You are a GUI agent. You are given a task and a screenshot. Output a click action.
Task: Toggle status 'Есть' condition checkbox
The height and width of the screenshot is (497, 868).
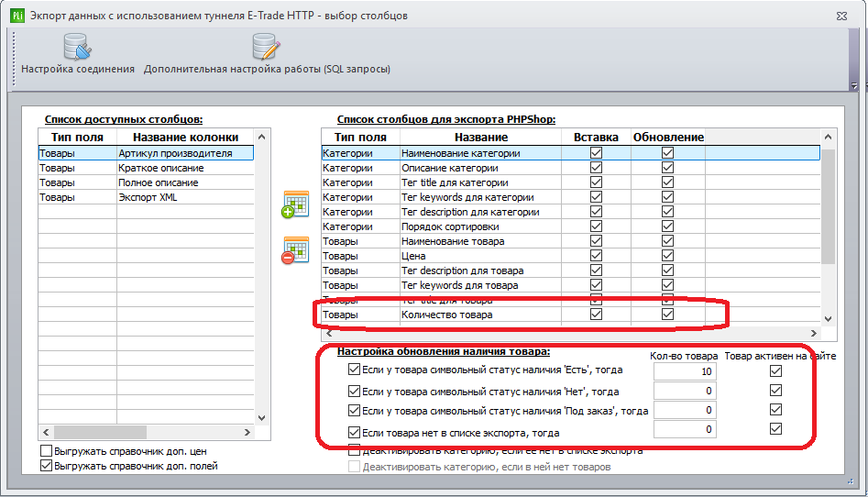tap(355, 369)
